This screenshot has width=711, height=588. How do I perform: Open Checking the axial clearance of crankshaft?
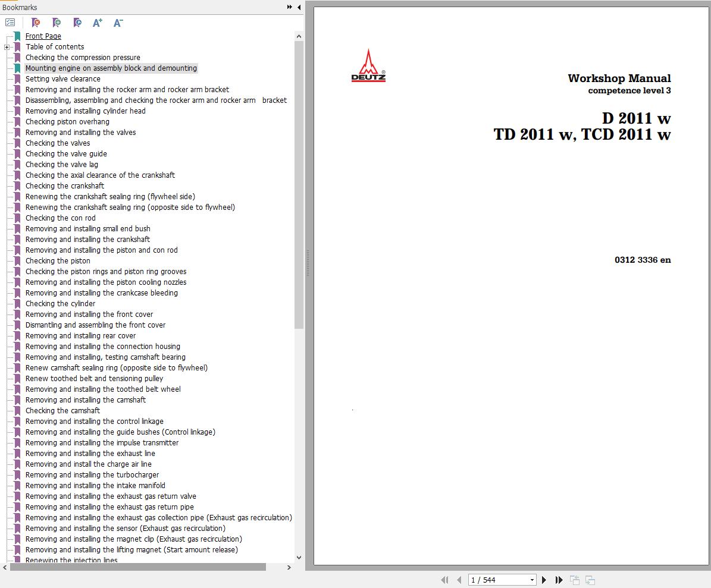100,175
